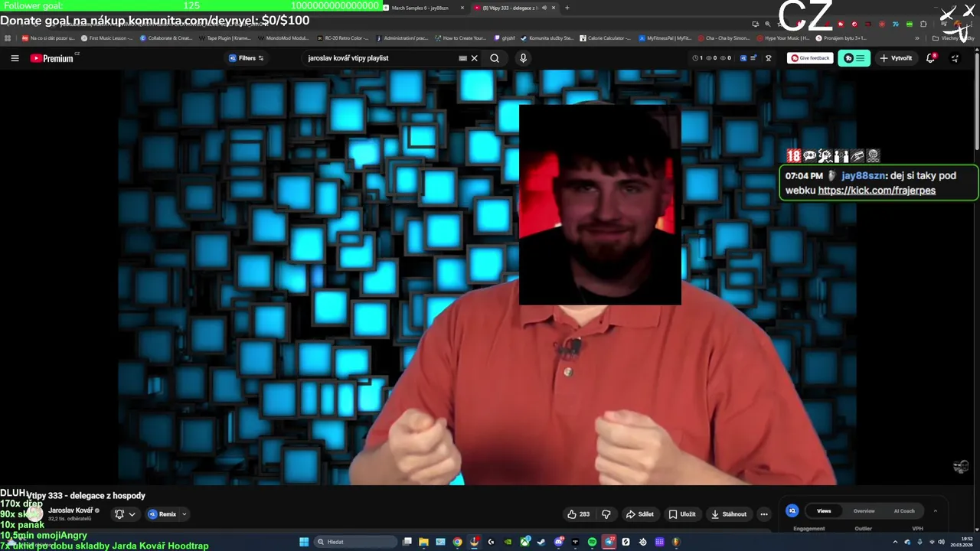980x551 pixels.
Task: Click the taskbar Hledat search box
Action: tap(354, 542)
